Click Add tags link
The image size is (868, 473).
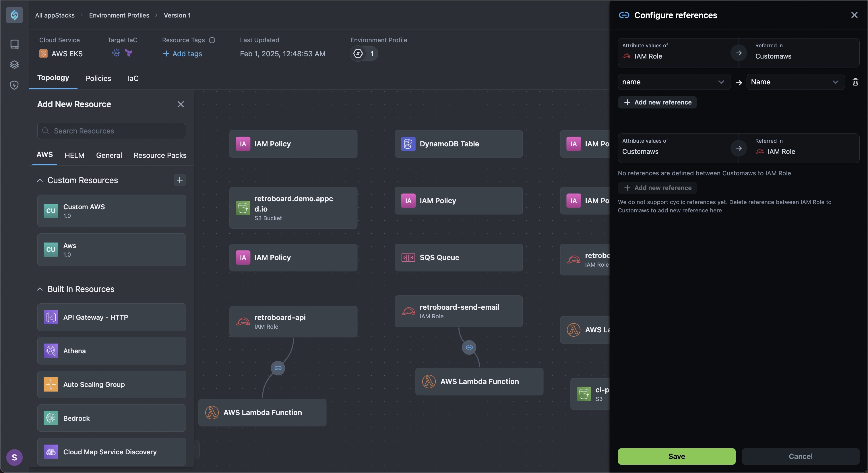click(182, 54)
